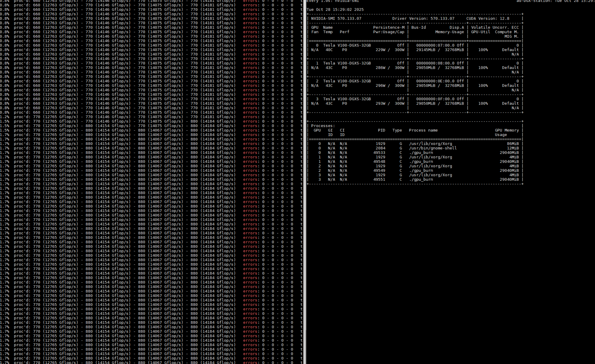595x364 pixels.
Task: Click bus ID 00000000:07:00.0
Action: click(435, 45)
